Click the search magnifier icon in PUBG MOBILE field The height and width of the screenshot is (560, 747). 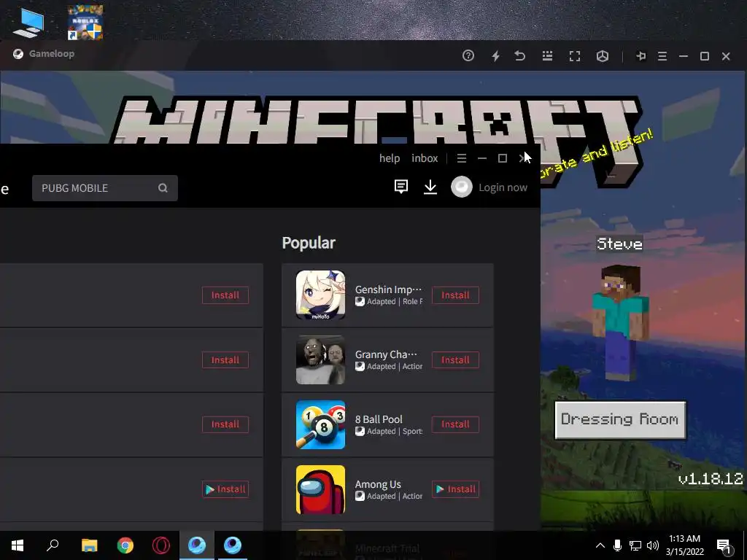[163, 188]
